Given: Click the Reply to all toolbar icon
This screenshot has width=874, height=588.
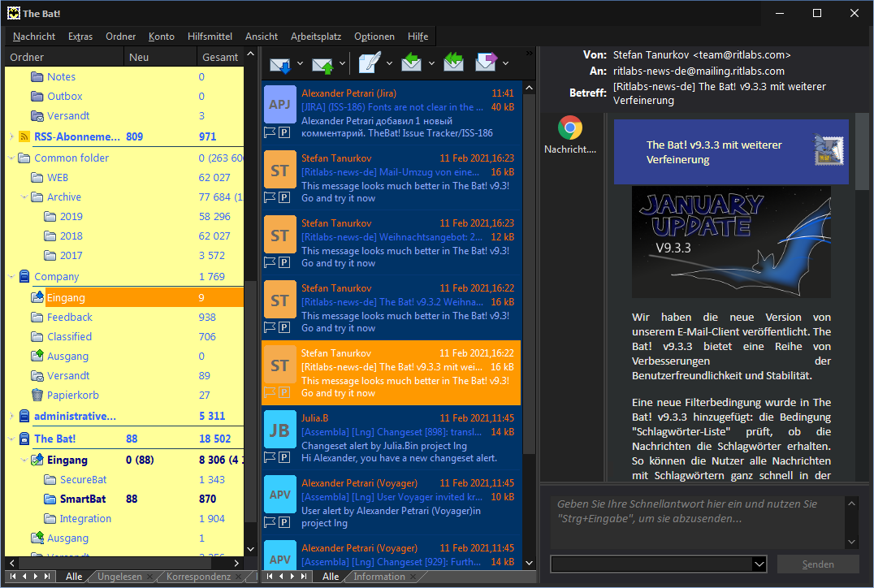Looking at the screenshot, I should [x=453, y=62].
